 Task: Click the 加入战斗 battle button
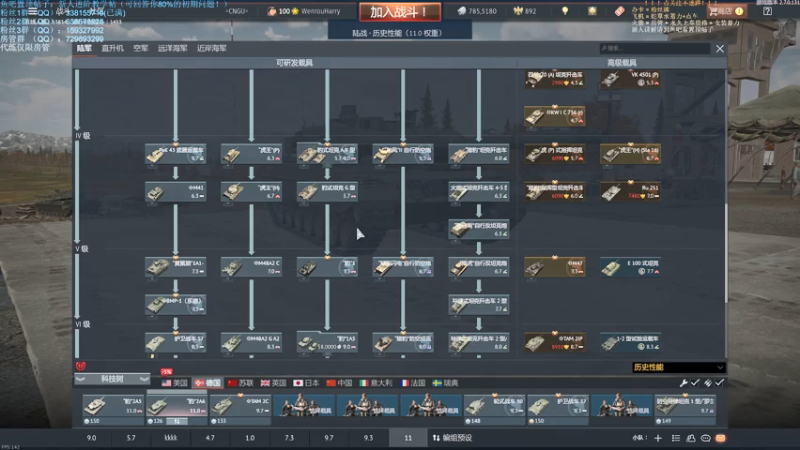pos(400,12)
